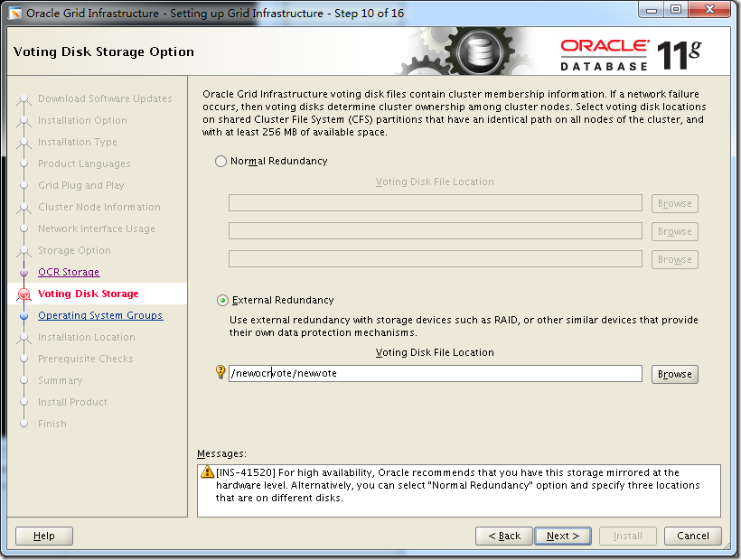741x560 pixels.
Task: Click the Product Languages step
Action: tap(84, 163)
